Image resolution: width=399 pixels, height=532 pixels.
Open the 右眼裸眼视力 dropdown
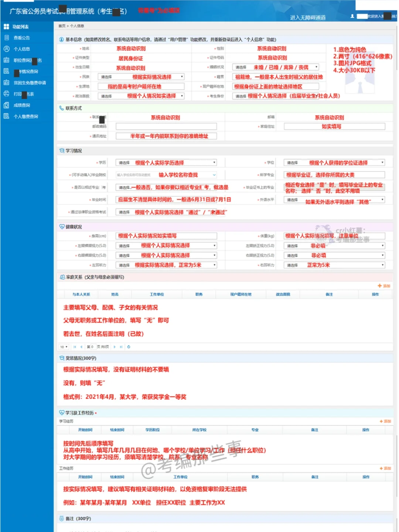tap(166, 255)
